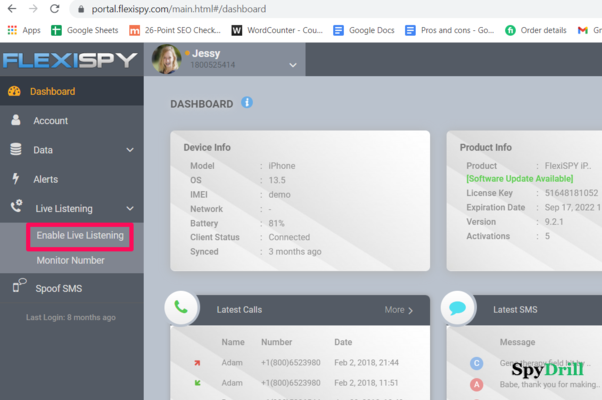Viewport: 602px width, 400px height.
Task: Click the blue info icon beside Dashboard heading
Action: pos(247,103)
